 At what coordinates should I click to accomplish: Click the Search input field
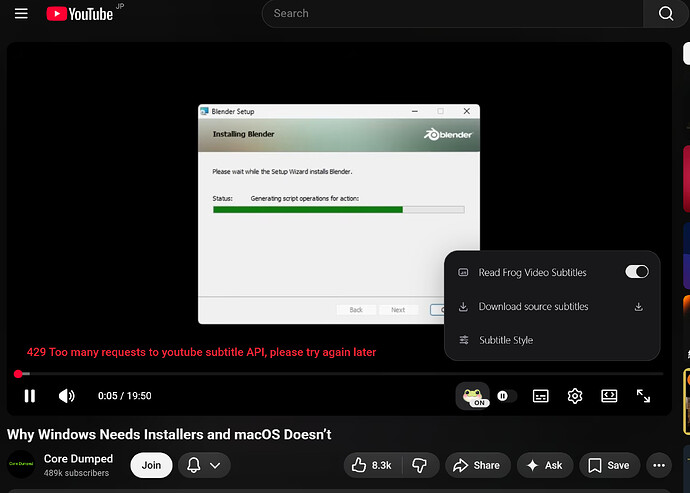coord(452,14)
